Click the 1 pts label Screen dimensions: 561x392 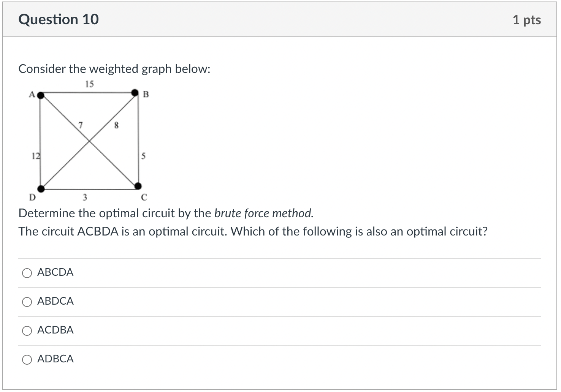[527, 20]
